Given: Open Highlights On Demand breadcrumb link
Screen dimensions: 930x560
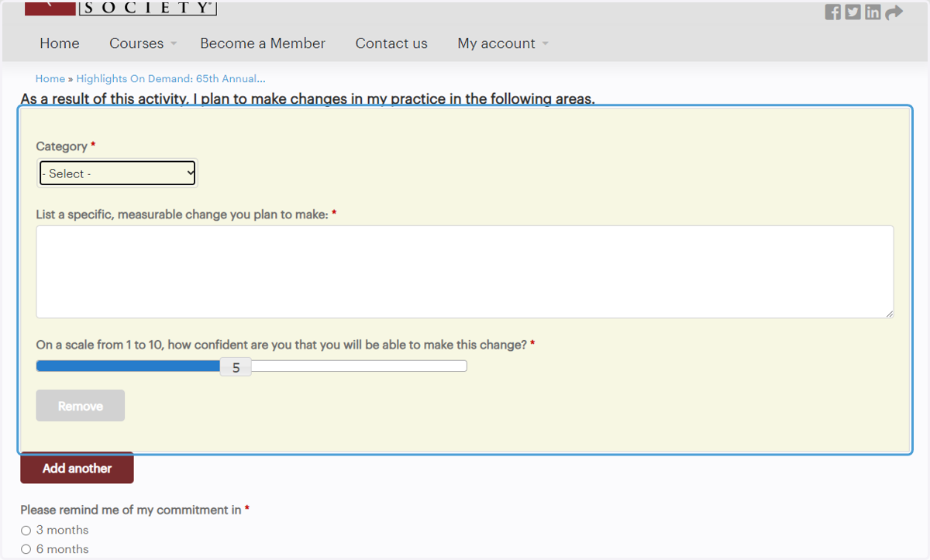Looking at the screenshot, I should pos(171,79).
